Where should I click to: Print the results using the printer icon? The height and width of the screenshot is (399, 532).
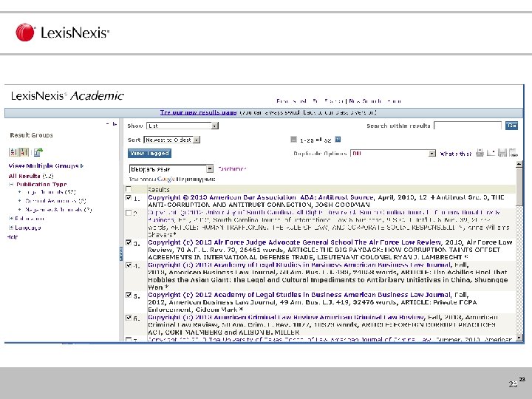pyautogui.click(x=480, y=153)
